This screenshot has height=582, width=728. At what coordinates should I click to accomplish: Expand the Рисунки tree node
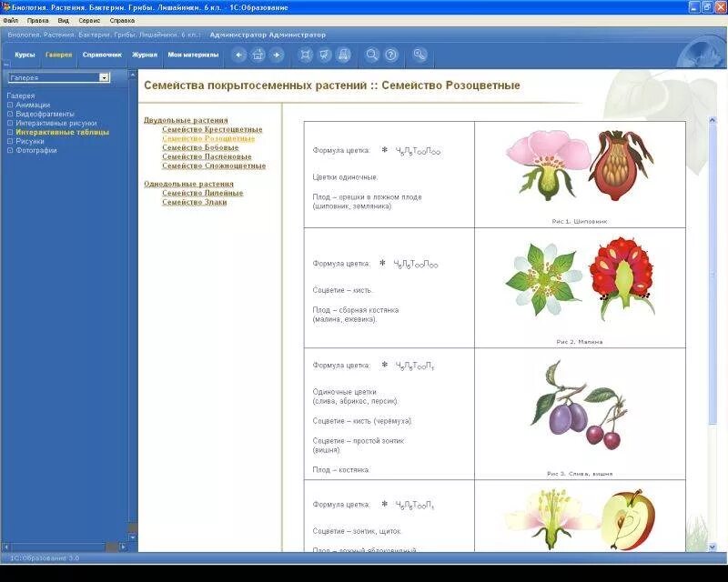pyautogui.click(x=10, y=141)
